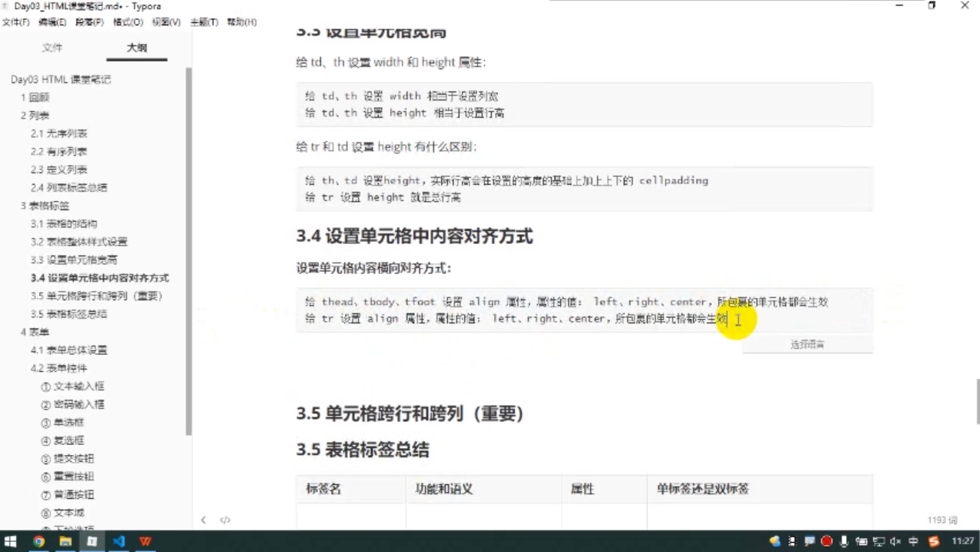
Task: Go to outline item ⑦ 普通按钮
Action: click(67, 495)
